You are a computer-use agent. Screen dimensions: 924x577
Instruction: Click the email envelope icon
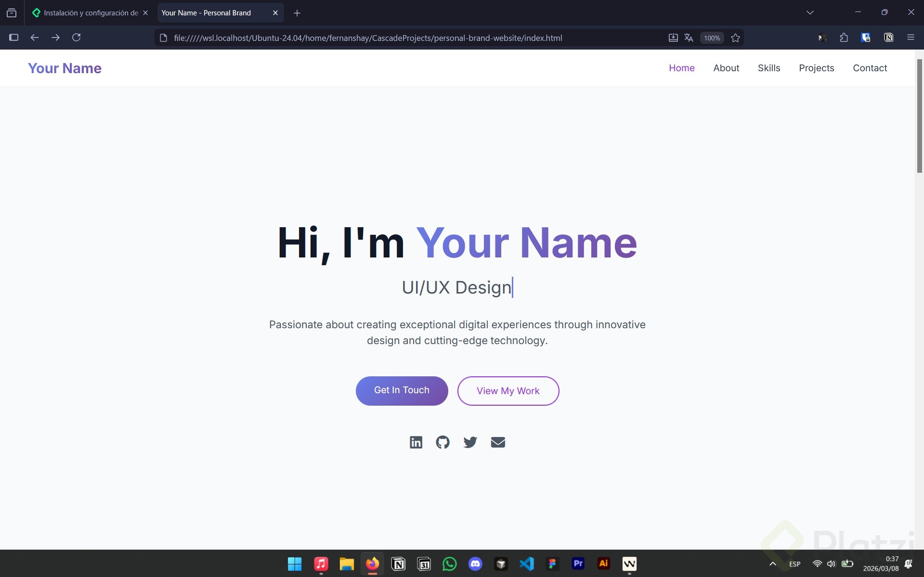(x=498, y=442)
